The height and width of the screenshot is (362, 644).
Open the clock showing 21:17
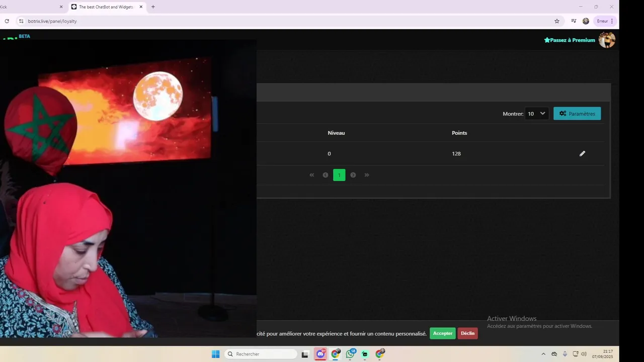(602, 354)
